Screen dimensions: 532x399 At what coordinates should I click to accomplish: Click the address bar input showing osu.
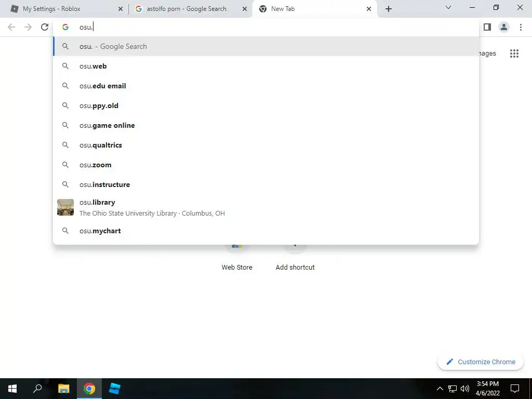(266, 27)
